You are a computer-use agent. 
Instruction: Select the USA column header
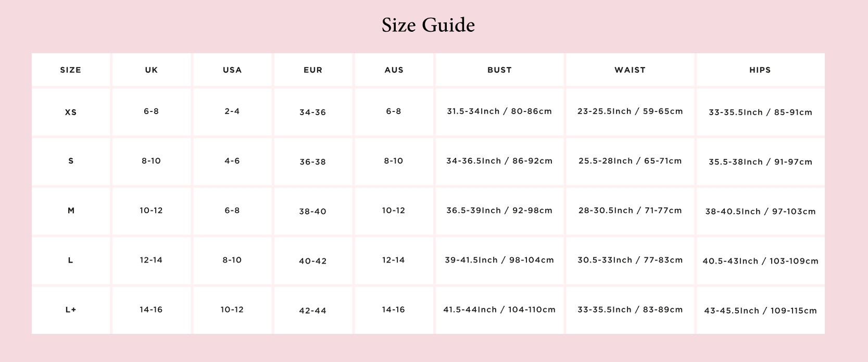coord(232,70)
